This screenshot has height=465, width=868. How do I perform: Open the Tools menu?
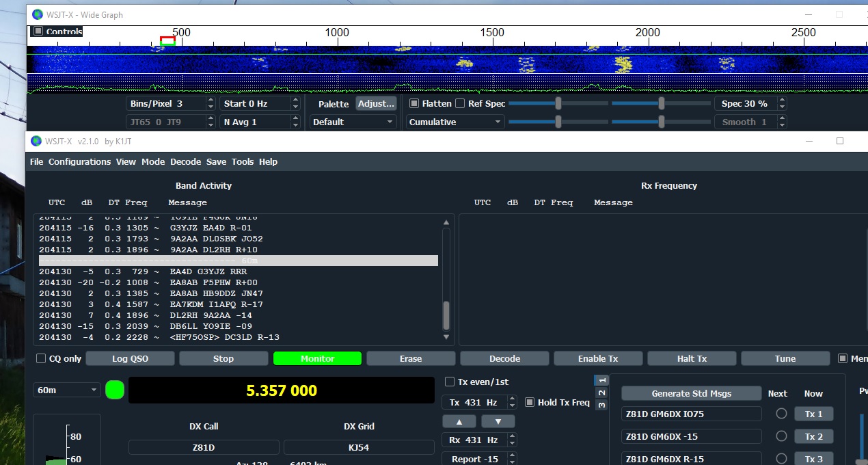point(243,161)
